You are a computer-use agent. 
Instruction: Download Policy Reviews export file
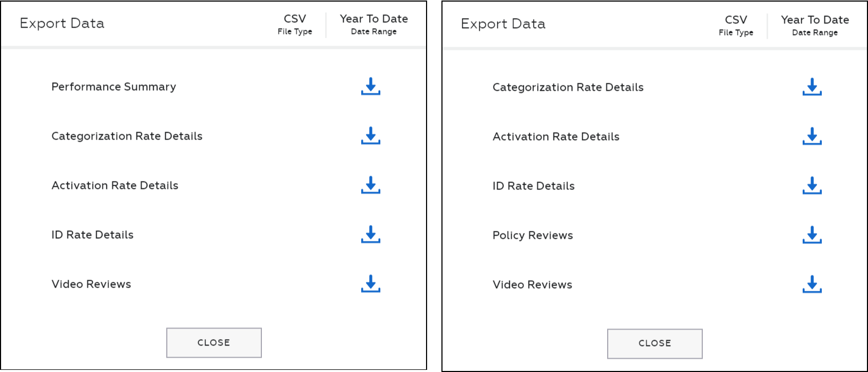coord(811,235)
